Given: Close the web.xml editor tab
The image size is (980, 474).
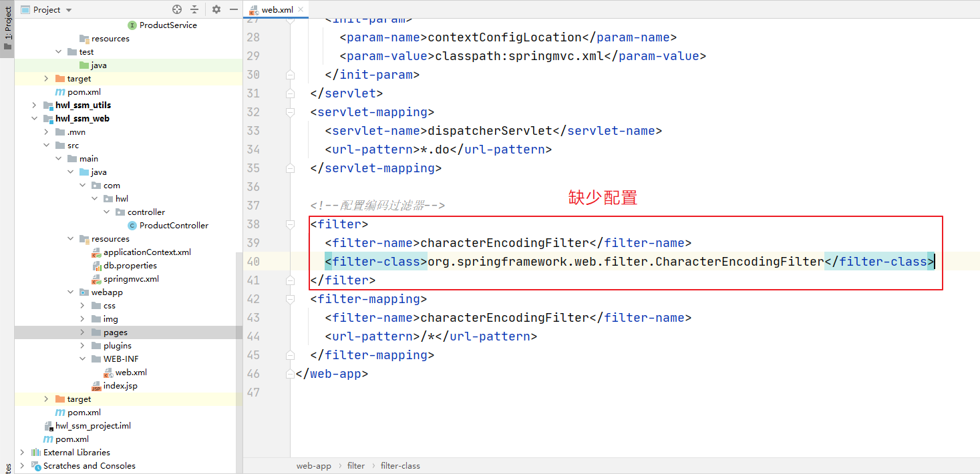Looking at the screenshot, I should coord(300,10).
